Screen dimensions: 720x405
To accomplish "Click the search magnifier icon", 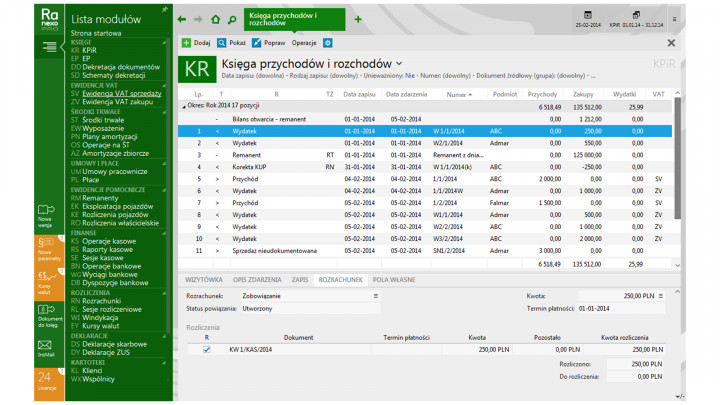I will (x=231, y=19).
